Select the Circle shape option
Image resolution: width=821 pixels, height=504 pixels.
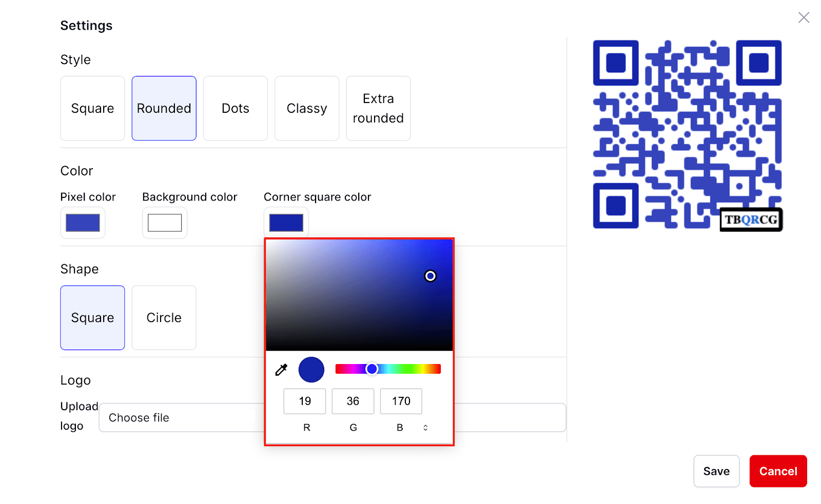(164, 318)
